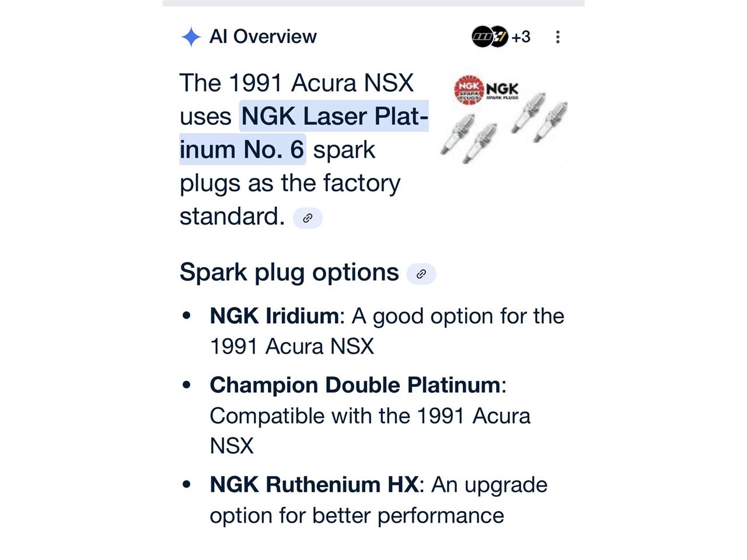Select the "NGK Iridium" bold label
The width and height of the screenshot is (747, 560).
(x=274, y=316)
